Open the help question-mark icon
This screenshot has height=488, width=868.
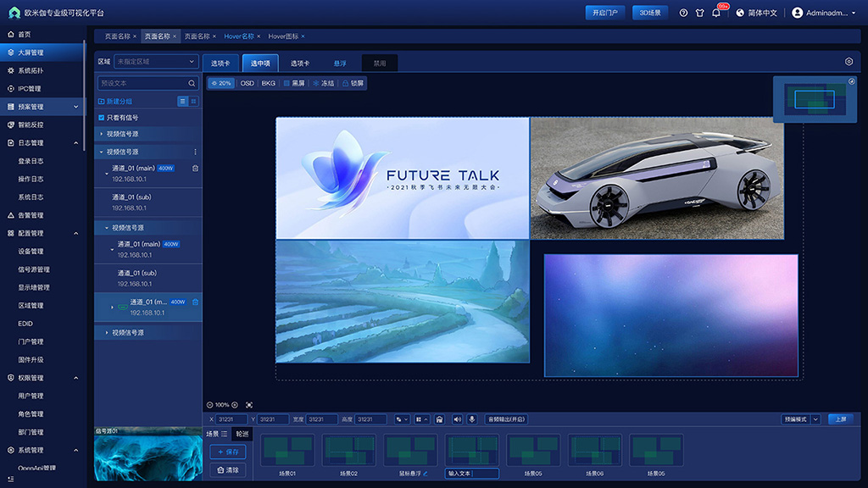click(683, 13)
